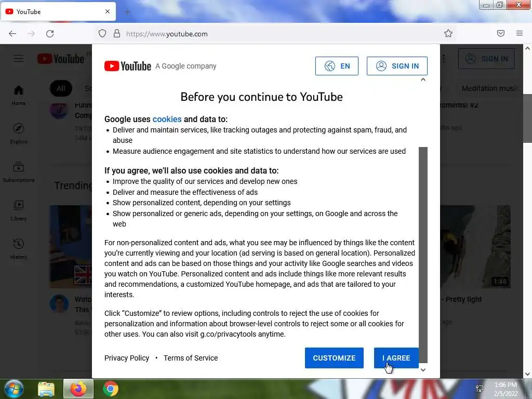Open the EN language selector
The image size is (532, 399).
pos(337,66)
